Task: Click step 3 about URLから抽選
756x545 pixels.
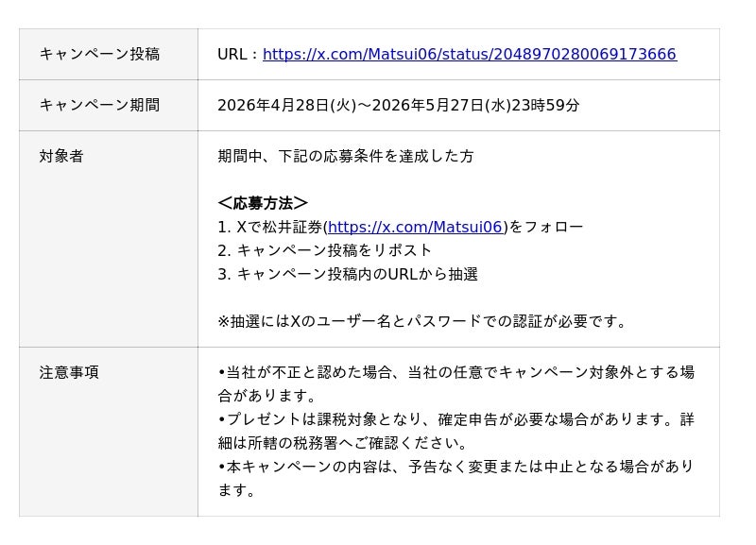Action: point(348,274)
